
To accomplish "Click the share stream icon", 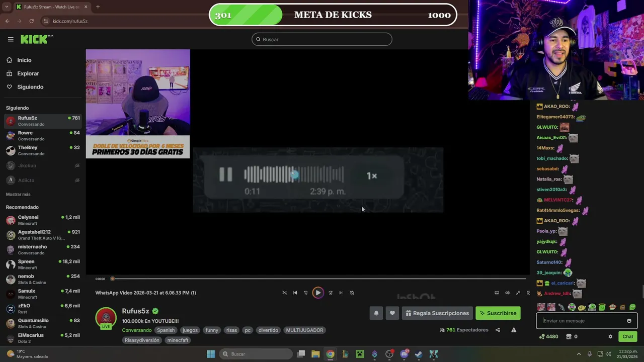I will (498, 330).
